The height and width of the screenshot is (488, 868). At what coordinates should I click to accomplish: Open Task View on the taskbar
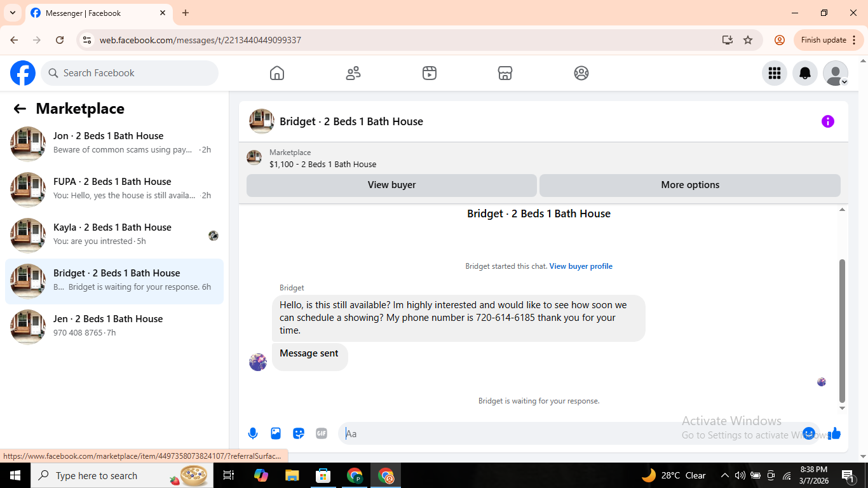click(229, 475)
